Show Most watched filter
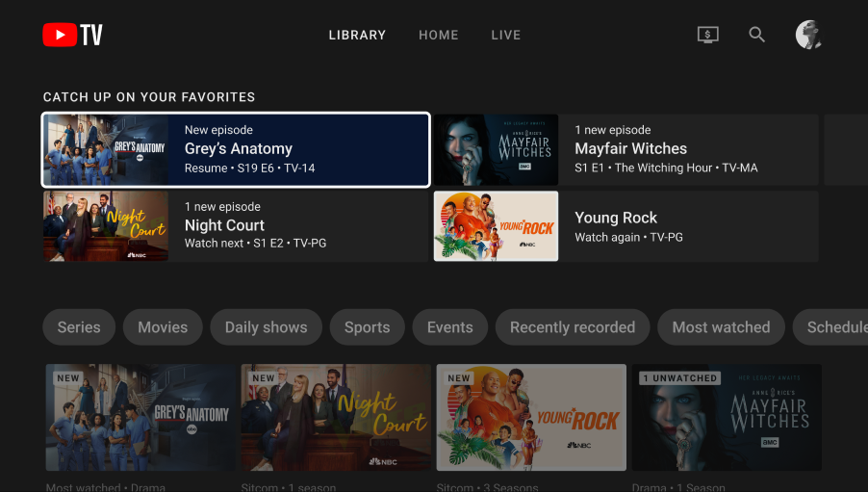The height and width of the screenshot is (492, 868). coord(721,327)
